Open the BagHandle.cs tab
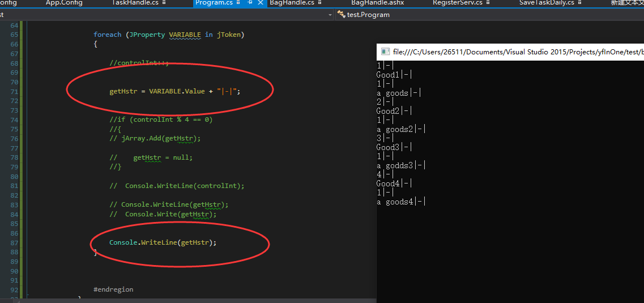The image size is (644, 303). 292,3
